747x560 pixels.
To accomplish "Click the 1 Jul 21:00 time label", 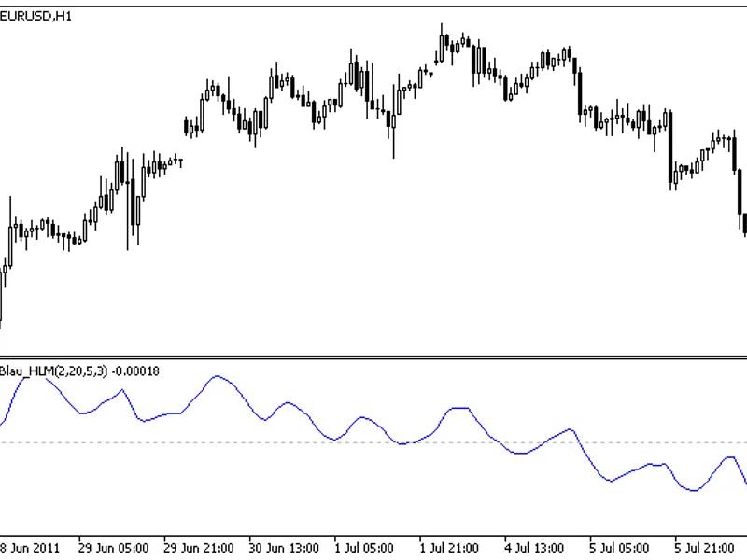I will [449, 548].
